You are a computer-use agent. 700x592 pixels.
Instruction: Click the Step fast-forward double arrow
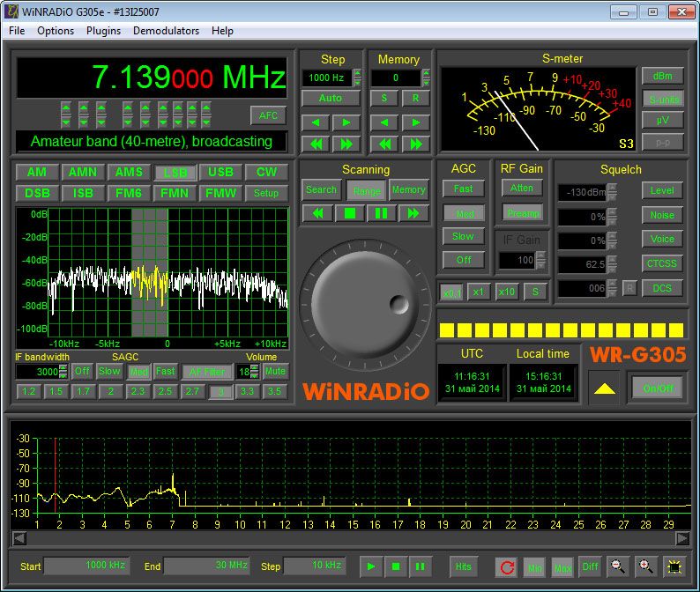[346, 144]
